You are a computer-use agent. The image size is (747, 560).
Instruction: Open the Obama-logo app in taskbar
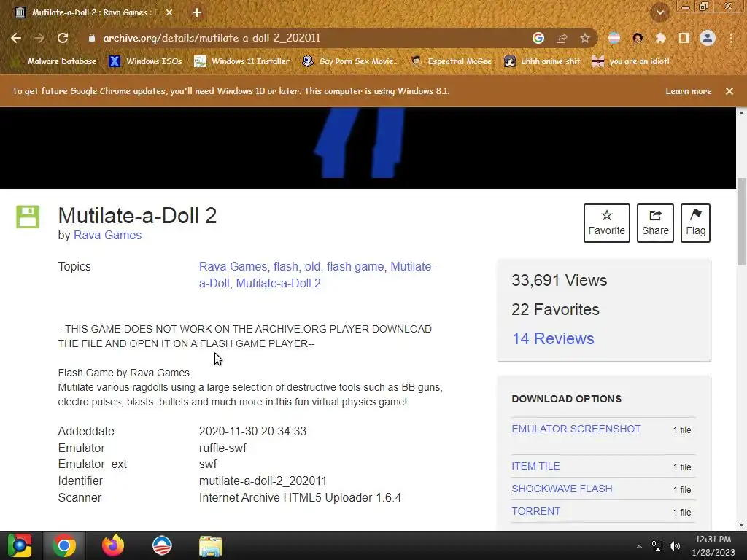161,545
